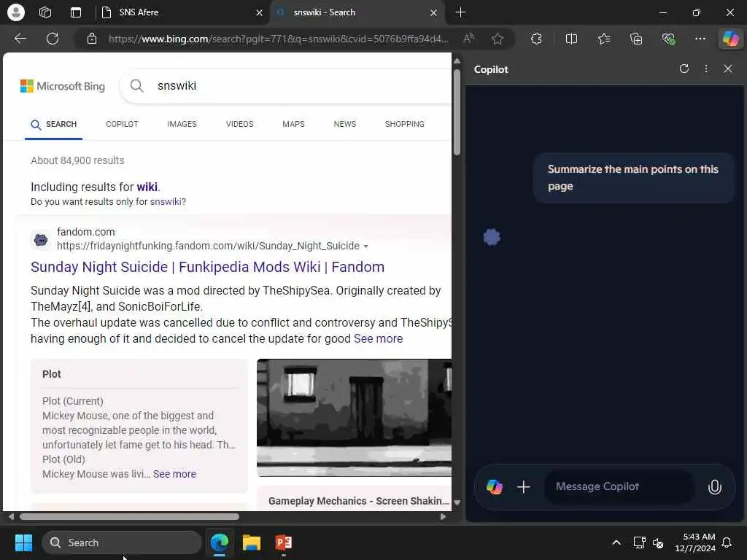Screen dimensions: 747x560
Task: Toggle the Copilot sidebar icon in toolbar
Action: (x=730, y=39)
